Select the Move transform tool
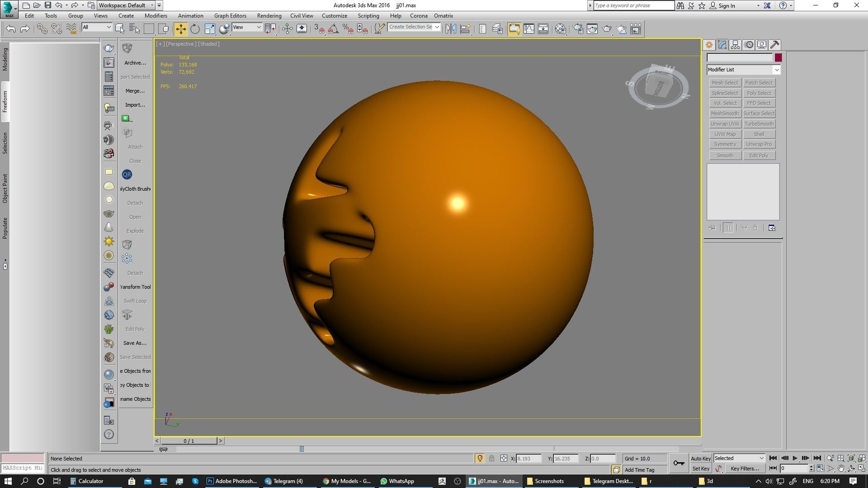Image resolution: width=868 pixels, height=488 pixels. tap(180, 29)
